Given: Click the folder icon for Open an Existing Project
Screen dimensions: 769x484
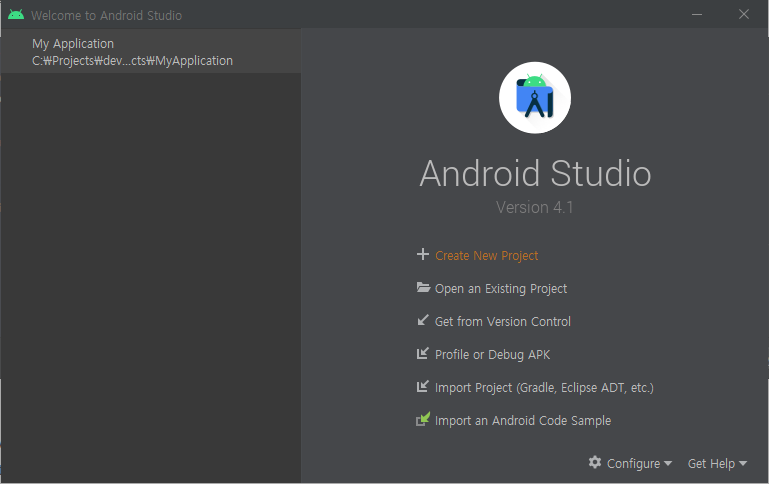Looking at the screenshot, I should [x=423, y=287].
